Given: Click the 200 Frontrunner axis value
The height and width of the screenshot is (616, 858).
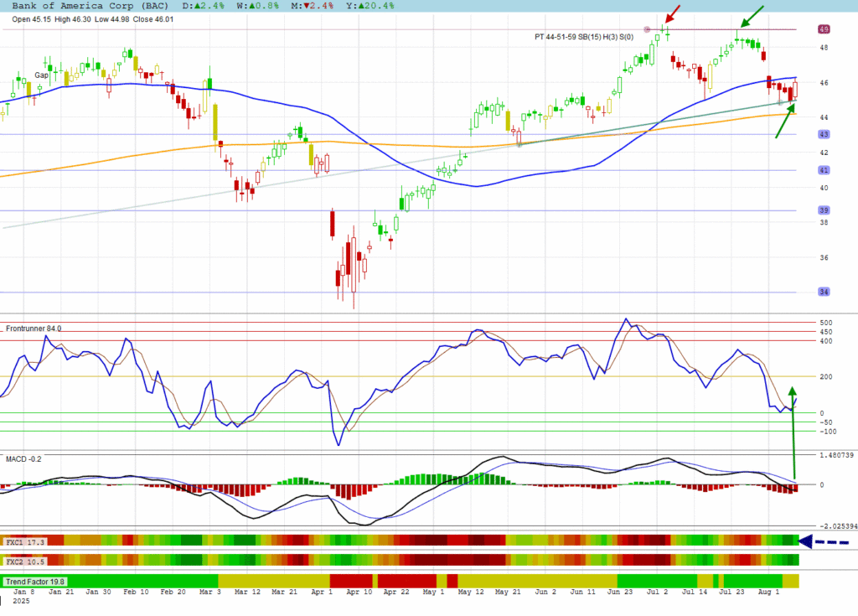Looking at the screenshot, I should click(x=826, y=376).
